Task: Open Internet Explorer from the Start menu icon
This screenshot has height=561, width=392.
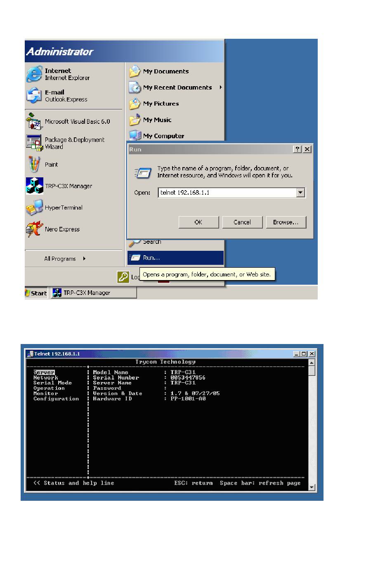Action: [34, 74]
